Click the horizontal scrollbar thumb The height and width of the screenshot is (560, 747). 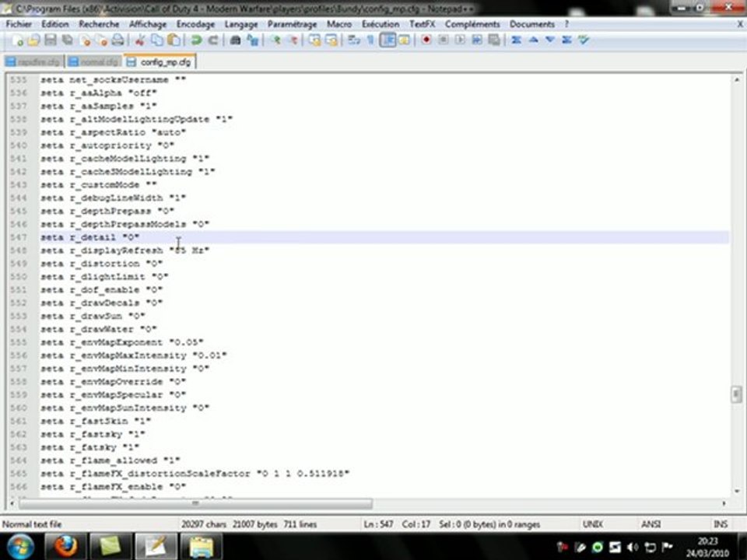pyautogui.click(x=195, y=503)
